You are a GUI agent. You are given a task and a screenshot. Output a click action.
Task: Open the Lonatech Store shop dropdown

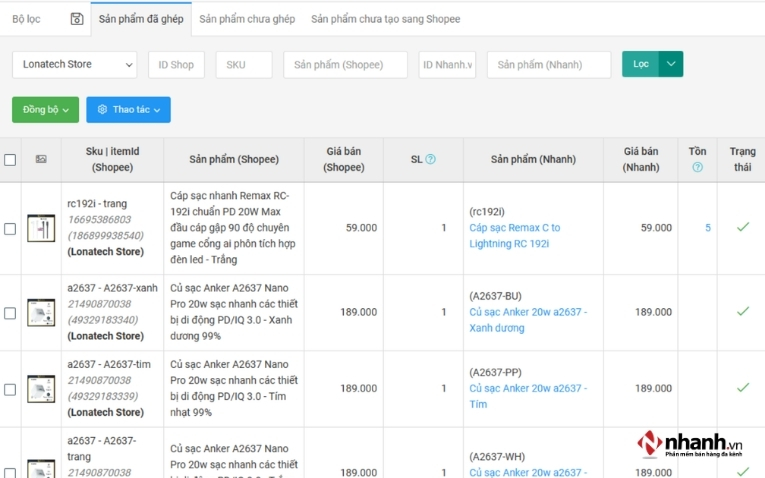pyautogui.click(x=75, y=64)
